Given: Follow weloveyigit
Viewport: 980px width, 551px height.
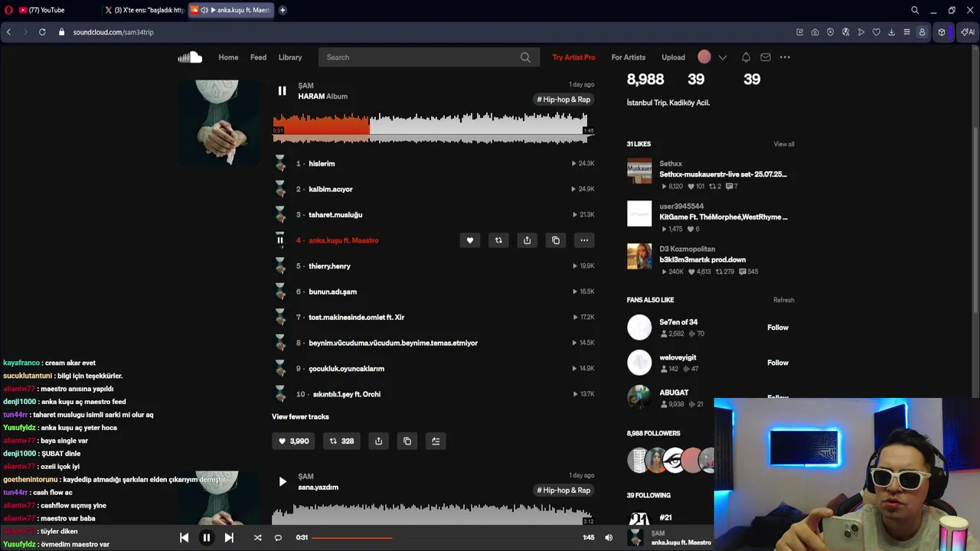Looking at the screenshot, I should [778, 363].
